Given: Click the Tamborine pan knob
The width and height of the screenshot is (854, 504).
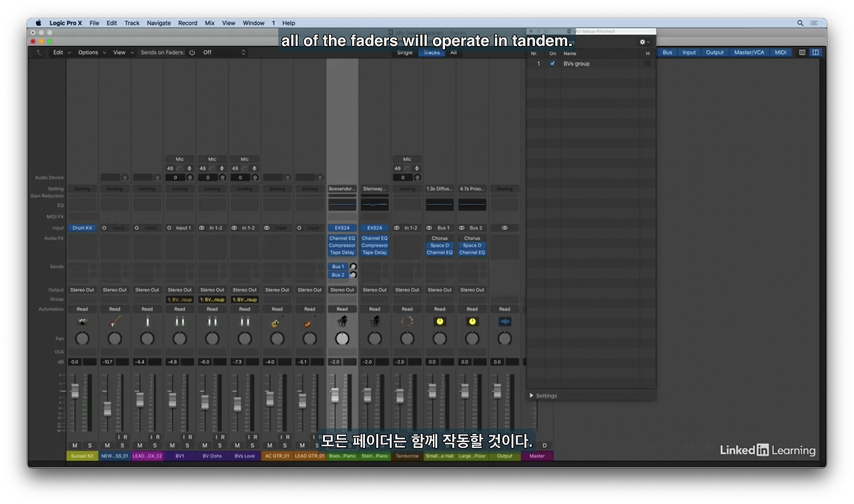Looking at the screenshot, I should [x=407, y=339].
